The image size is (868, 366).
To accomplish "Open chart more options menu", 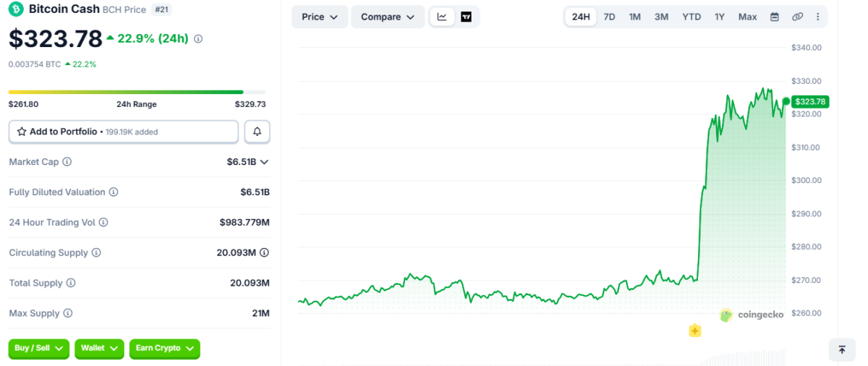I will click(818, 17).
